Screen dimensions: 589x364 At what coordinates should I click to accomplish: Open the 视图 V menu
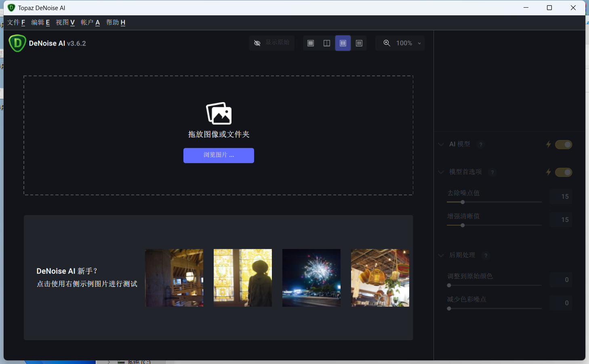65,23
